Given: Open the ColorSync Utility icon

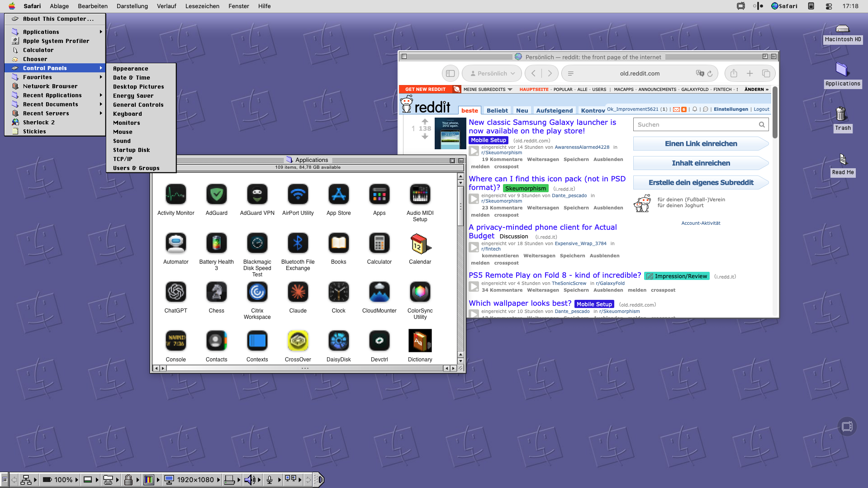Looking at the screenshot, I should pyautogui.click(x=420, y=292).
